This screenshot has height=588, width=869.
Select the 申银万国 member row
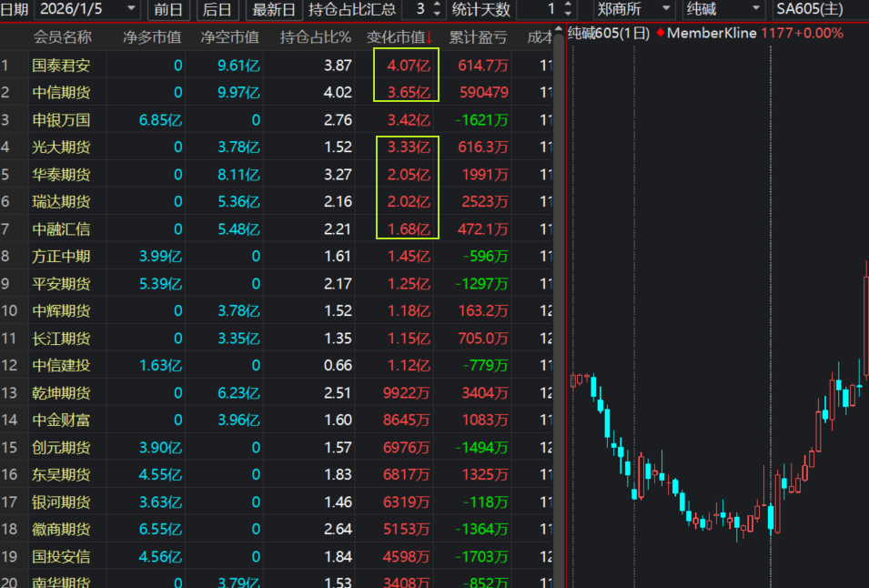61,120
